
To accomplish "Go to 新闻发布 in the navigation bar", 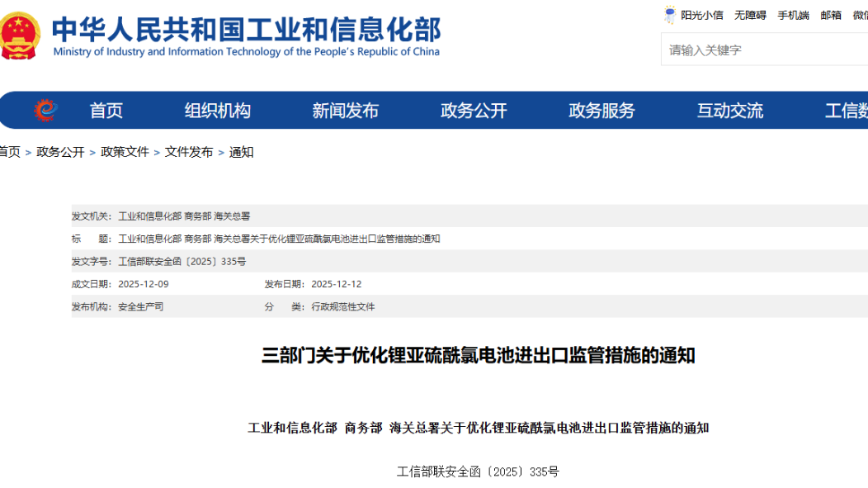I will [345, 111].
